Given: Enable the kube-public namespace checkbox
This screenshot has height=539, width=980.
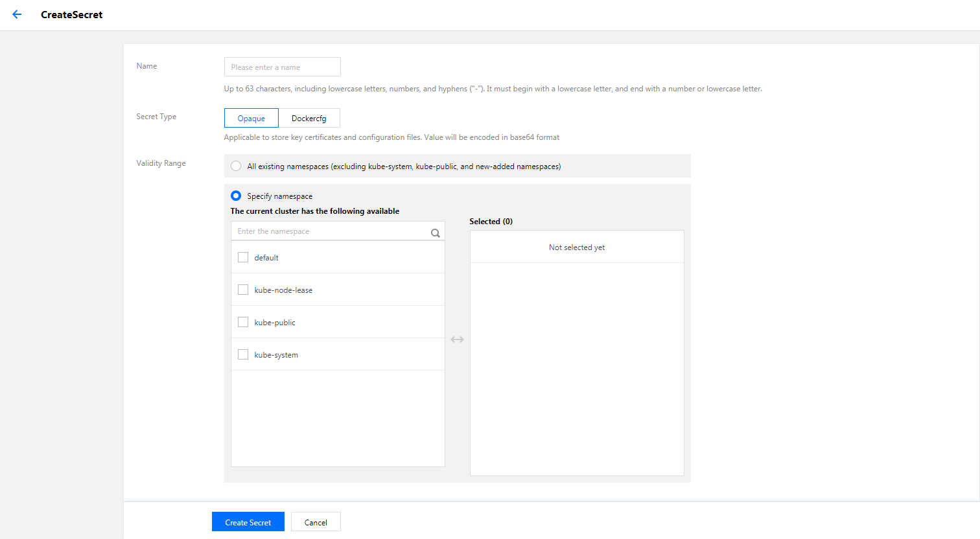Looking at the screenshot, I should pyautogui.click(x=243, y=322).
